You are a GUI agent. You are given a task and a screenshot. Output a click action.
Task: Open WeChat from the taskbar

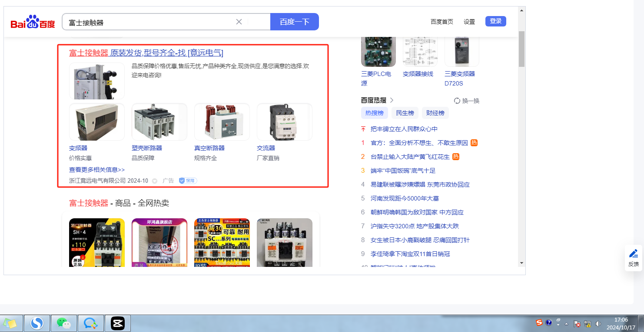pyautogui.click(x=64, y=323)
